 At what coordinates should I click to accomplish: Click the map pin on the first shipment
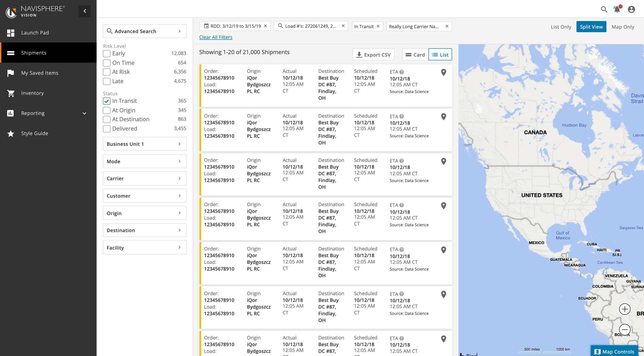(443, 72)
